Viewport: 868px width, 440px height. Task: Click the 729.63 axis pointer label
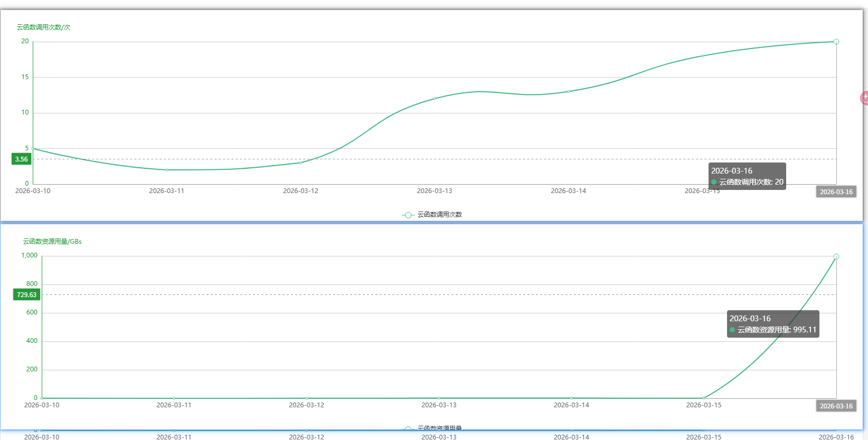[x=26, y=295]
